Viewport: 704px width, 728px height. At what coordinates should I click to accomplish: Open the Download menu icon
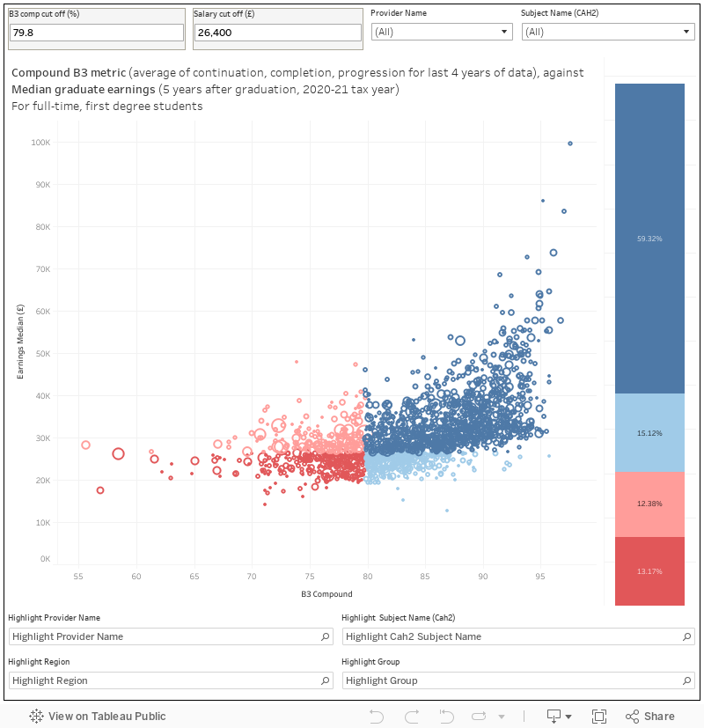click(x=559, y=716)
